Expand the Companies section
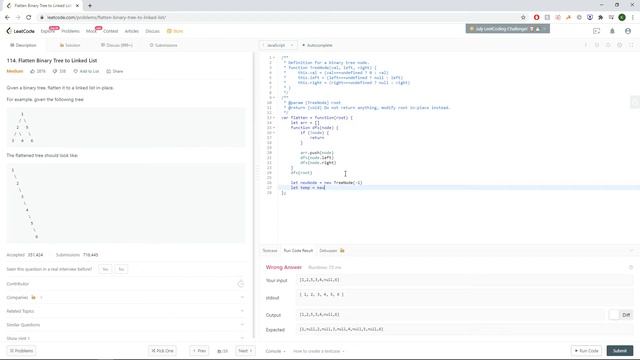The image size is (640, 360). click(126, 298)
